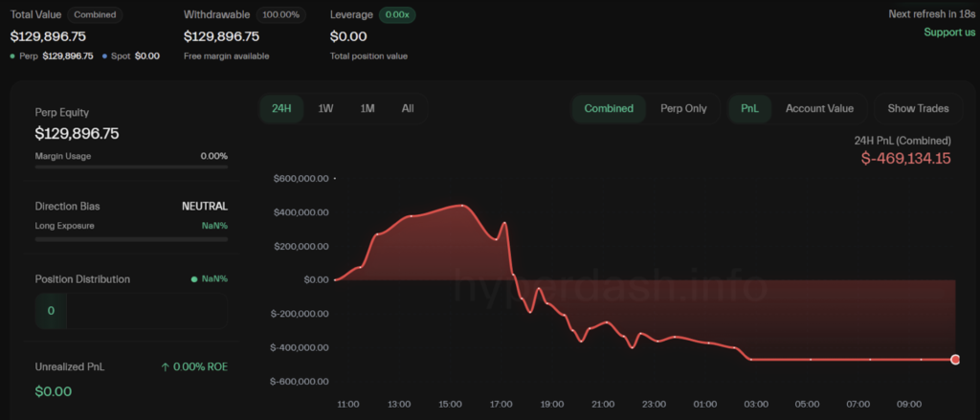Open the Support us link
Image resolution: width=980 pixels, height=420 pixels.
click(949, 33)
